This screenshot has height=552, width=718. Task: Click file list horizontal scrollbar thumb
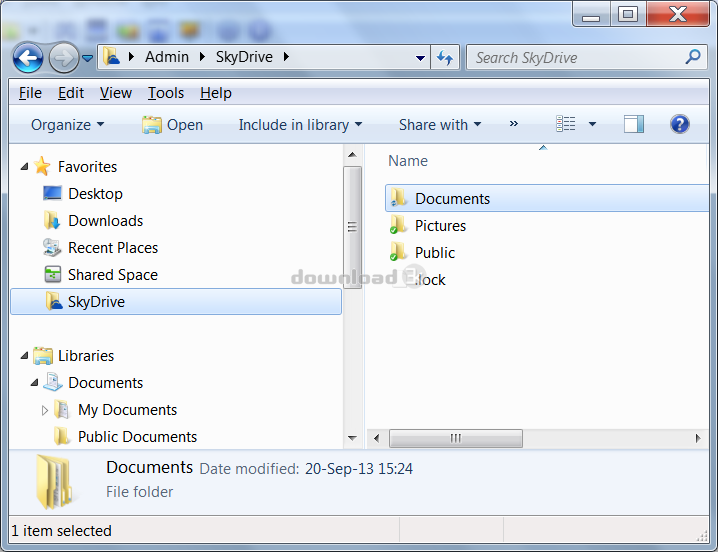(456, 438)
